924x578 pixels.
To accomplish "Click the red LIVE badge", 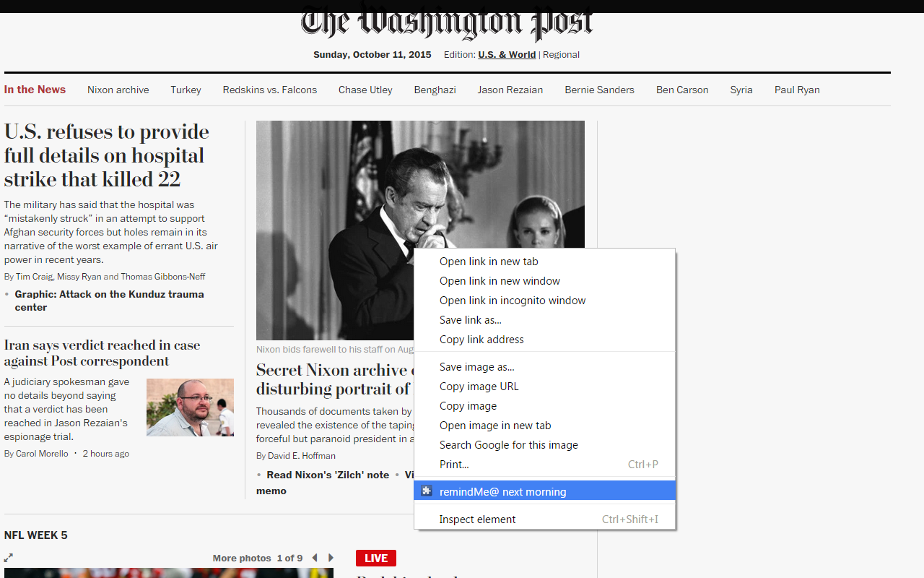I will (x=376, y=558).
